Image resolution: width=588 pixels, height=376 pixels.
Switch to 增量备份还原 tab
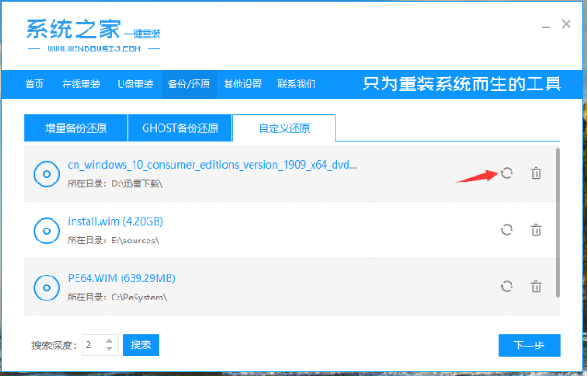pyautogui.click(x=76, y=127)
